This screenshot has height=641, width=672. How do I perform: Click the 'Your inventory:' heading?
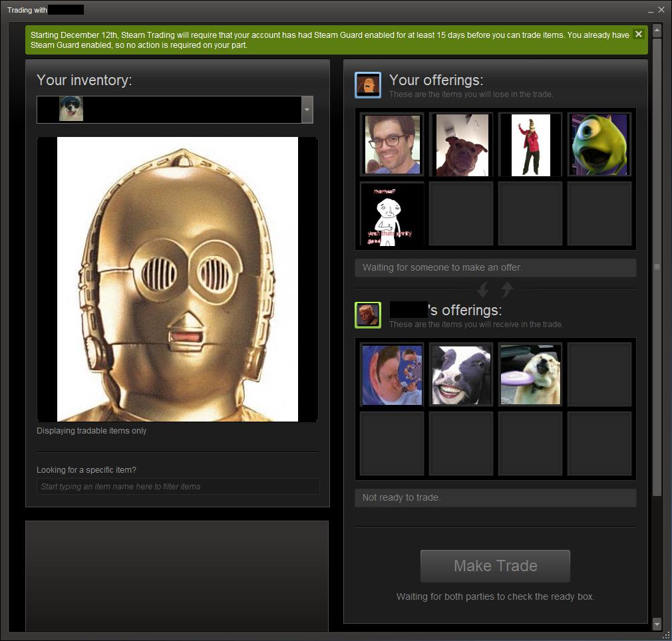pos(84,80)
